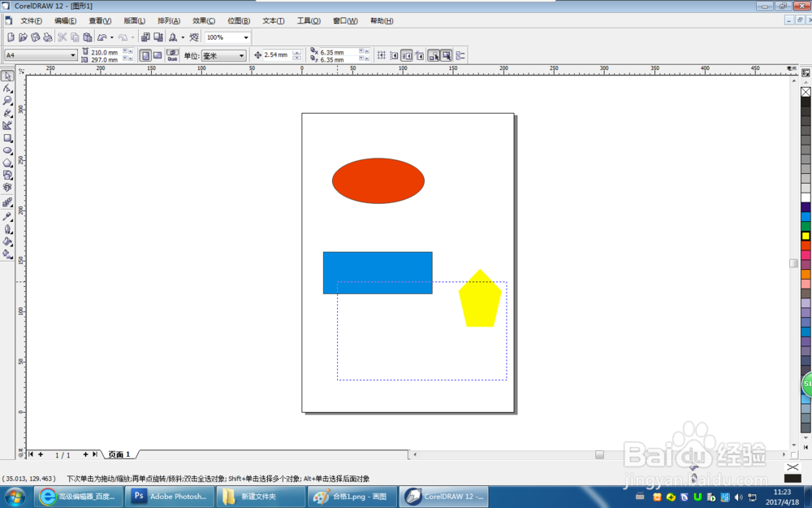Image resolution: width=812 pixels, height=508 pixels.
Task: Open the 位图(B) menu
Action: 239,21
